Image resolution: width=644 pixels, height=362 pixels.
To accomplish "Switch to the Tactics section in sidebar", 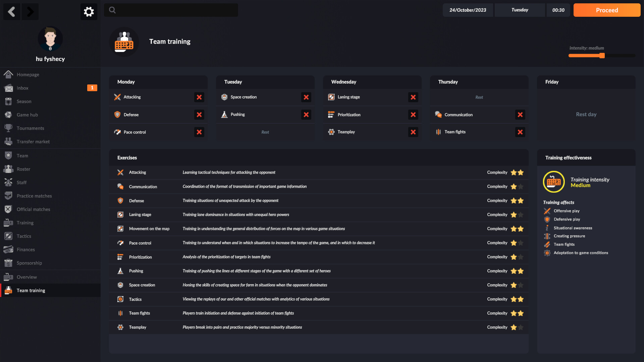I will pyautogui.click(x=23, y=236).
